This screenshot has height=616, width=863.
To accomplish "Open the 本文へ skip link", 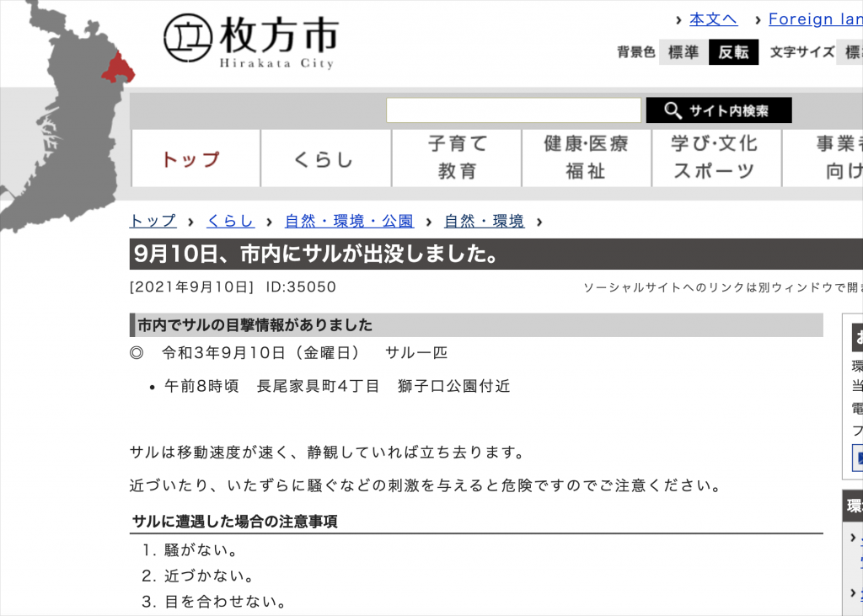I will (x=713, y=19).
